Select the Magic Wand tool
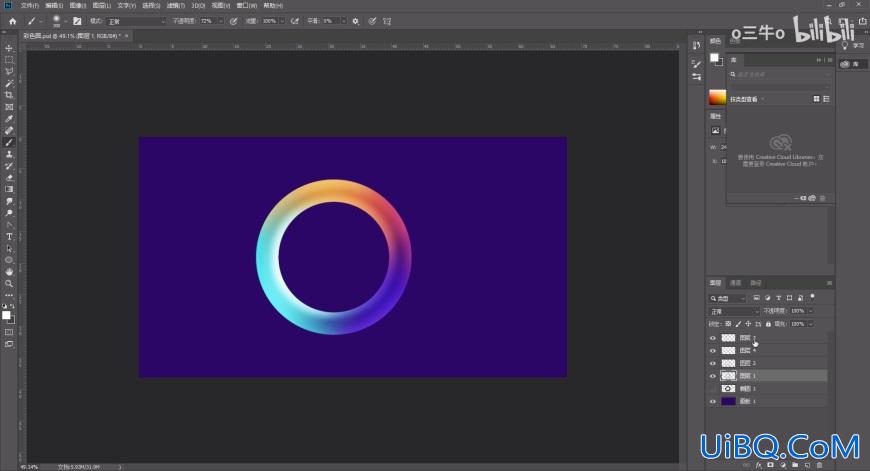870x471 pixels. point(9,83)
